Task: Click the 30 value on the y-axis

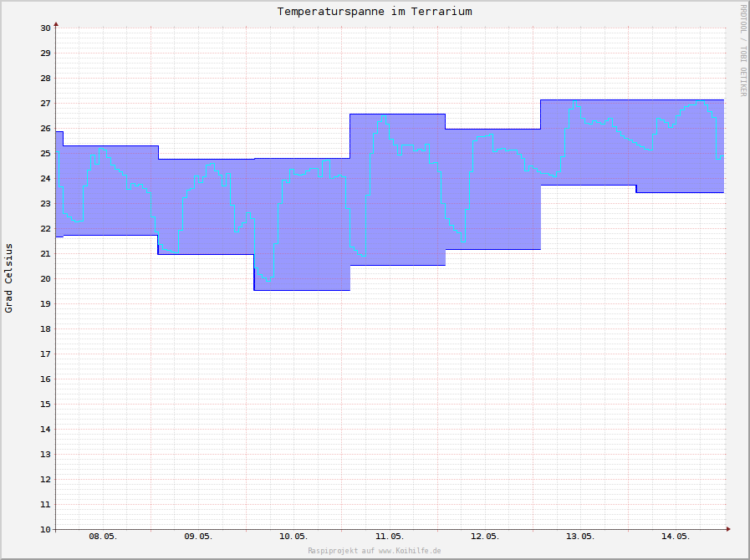Action: (45, 28)
